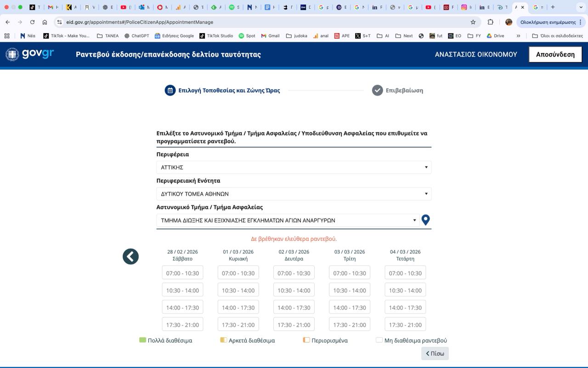Click the browser address bar

pos(266,22)
